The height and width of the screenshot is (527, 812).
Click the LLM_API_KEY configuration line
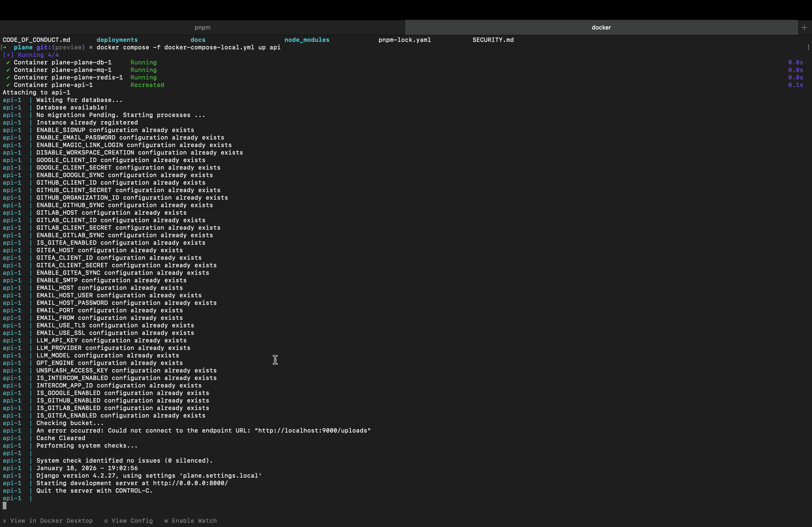[111, 340]
